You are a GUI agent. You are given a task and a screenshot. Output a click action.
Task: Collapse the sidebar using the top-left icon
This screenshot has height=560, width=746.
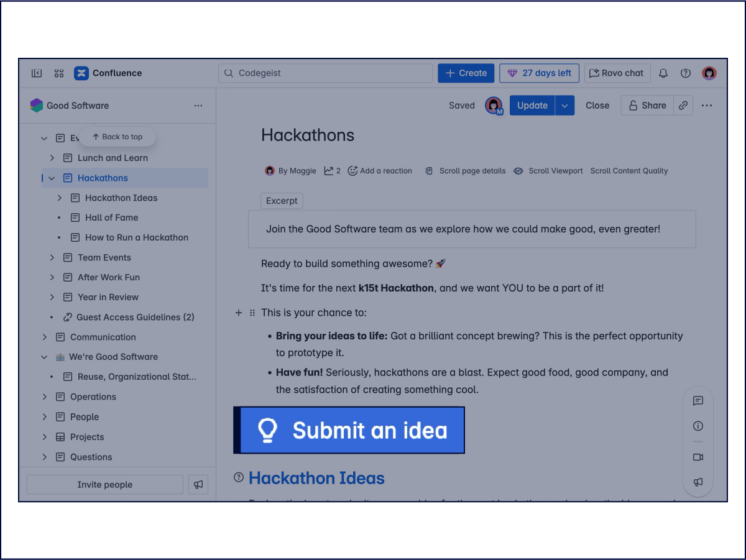coord(37,73)
